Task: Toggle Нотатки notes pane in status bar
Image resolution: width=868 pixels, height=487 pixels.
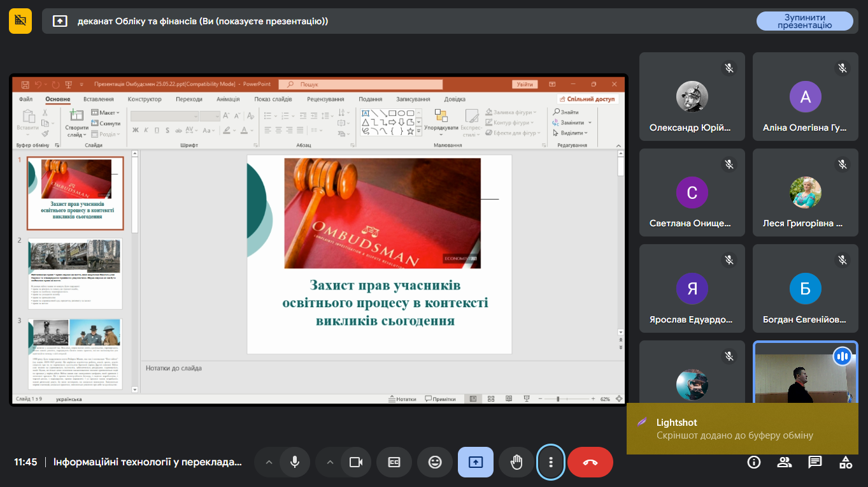Action: click(x=402, y=399)
